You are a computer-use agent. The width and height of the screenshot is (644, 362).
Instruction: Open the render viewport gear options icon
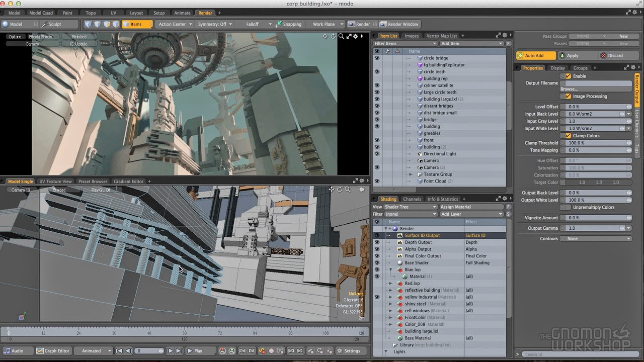pyautogui.click(x=355, y=36)
